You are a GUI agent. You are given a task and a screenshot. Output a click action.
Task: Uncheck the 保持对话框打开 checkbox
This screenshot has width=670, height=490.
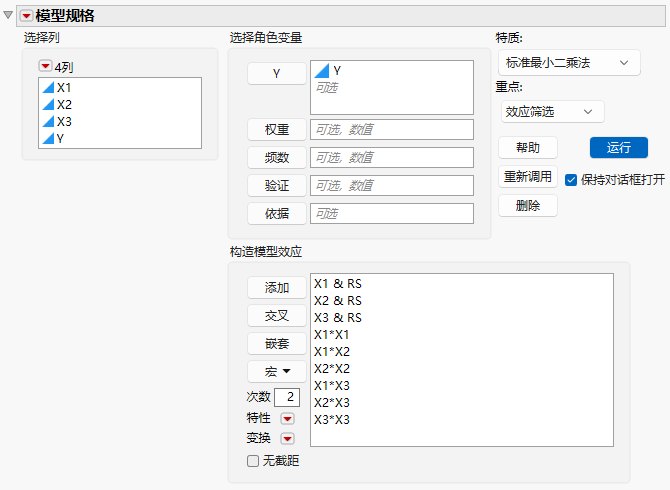571,180
